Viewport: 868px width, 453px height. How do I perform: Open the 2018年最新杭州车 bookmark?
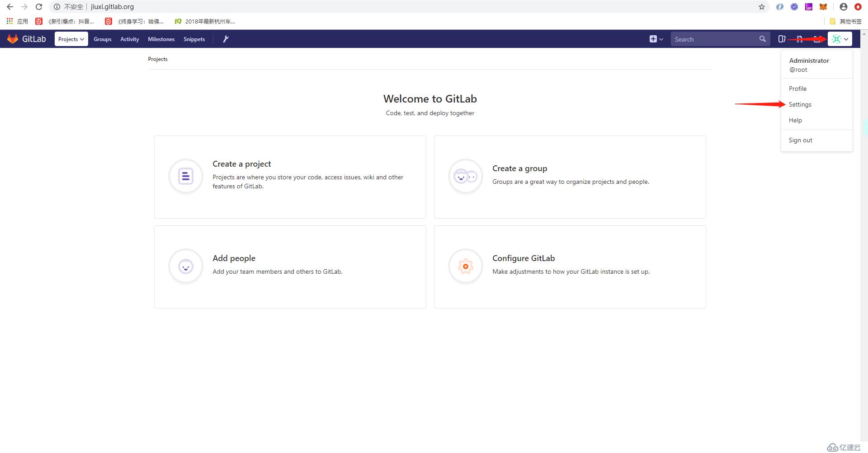point(206,21)
